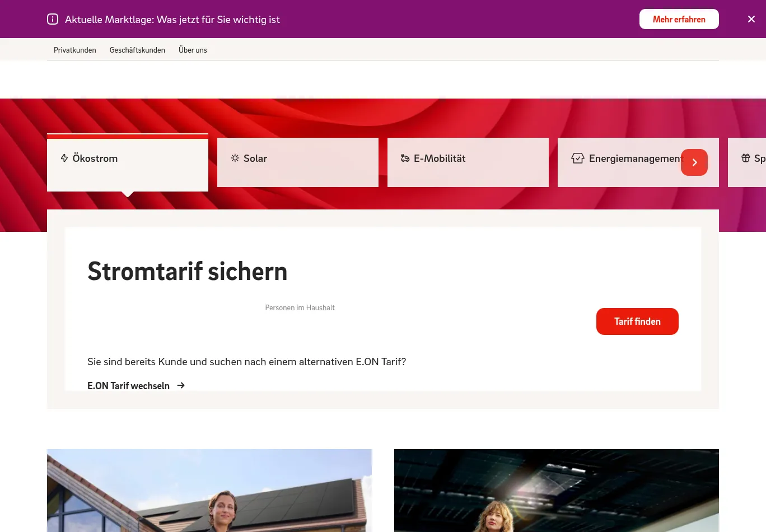The width and height of the screenshot is (766, 532).
Task: Click the gift icon on the partially visible tab
Action: tap(746, 158)
